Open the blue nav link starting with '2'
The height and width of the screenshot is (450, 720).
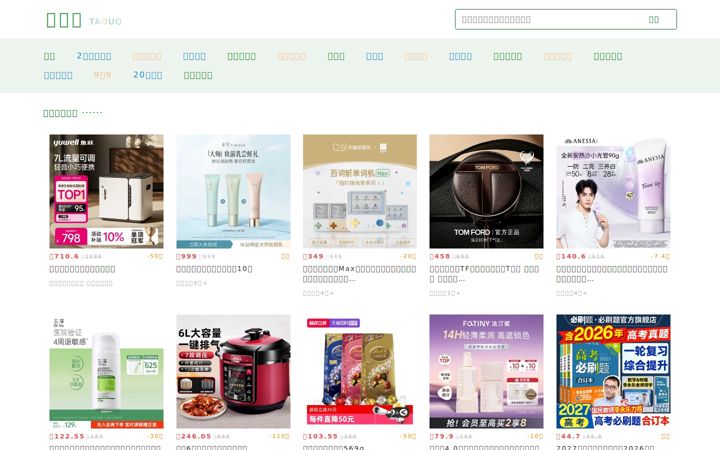(x=94, y=56)
